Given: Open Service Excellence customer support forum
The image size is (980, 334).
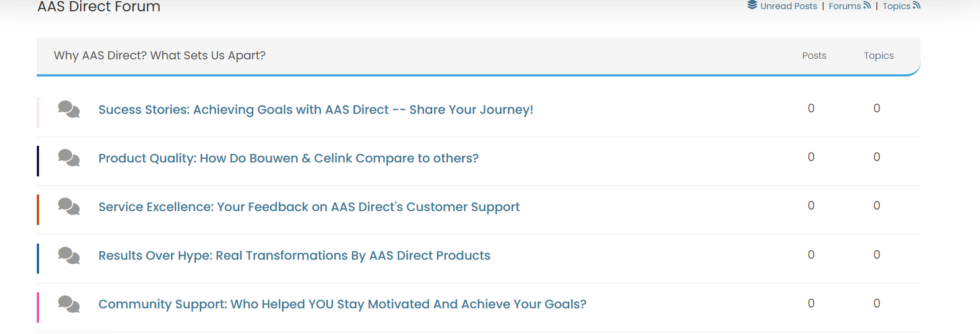Looking at the screenshot, I should [309, 207].
